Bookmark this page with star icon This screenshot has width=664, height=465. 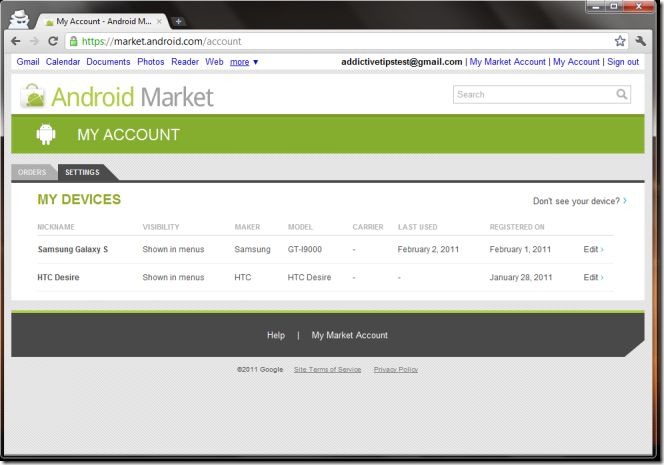620,41
